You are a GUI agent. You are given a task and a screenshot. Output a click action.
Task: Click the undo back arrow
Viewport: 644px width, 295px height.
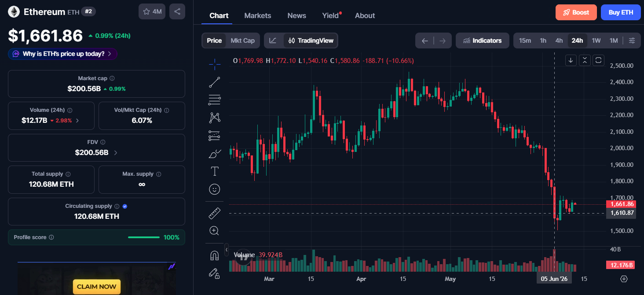click(x=425, y=41)
